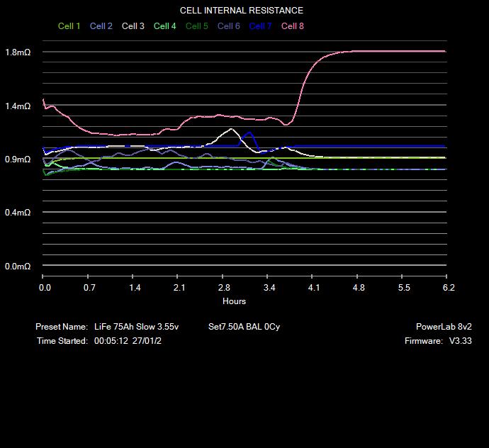The height and width of the screenshot is (448, 489).
Task: Hide the Cell 3 trace via legend
Action: tap(133, 26)
